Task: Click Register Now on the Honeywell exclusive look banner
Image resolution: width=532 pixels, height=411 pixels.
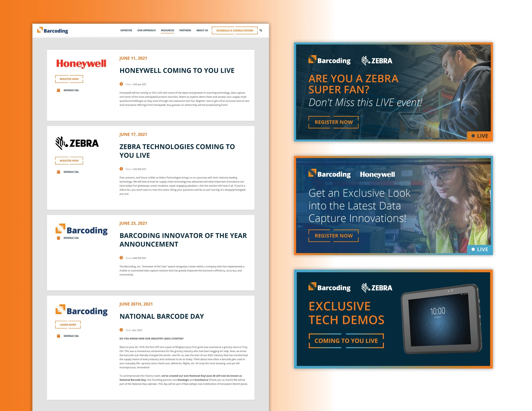Action: (x=333, y=236)
